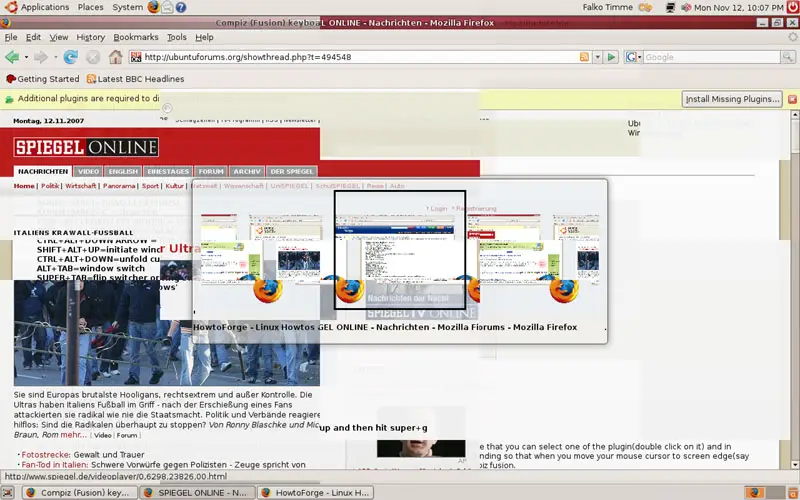Open the Fotostrecke: Gewalt und Trauer link
This screenshot has width=800, height=500.
click(x=83, y=455)
